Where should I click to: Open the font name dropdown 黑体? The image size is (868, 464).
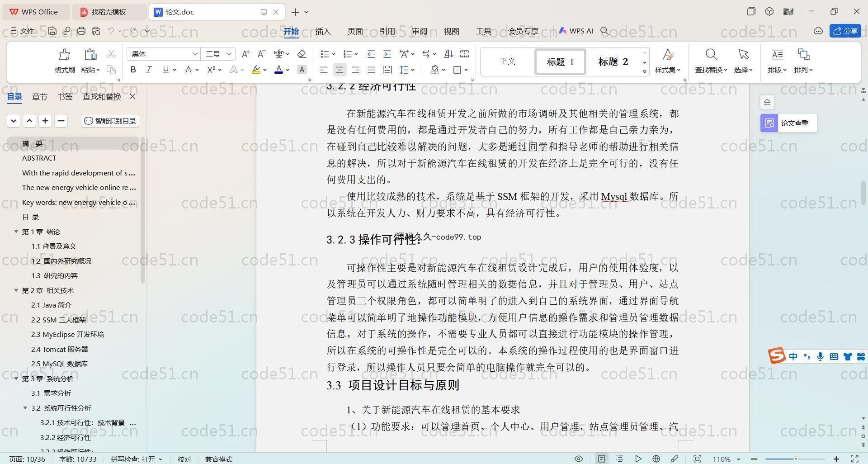(x=195, y=54)
